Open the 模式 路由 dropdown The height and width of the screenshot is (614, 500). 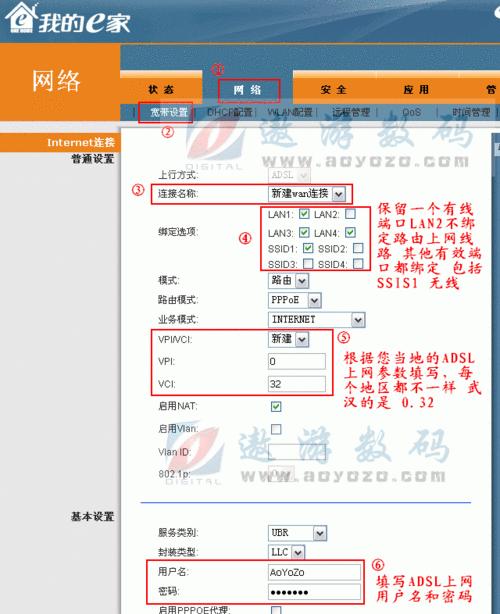pos(289,280)
